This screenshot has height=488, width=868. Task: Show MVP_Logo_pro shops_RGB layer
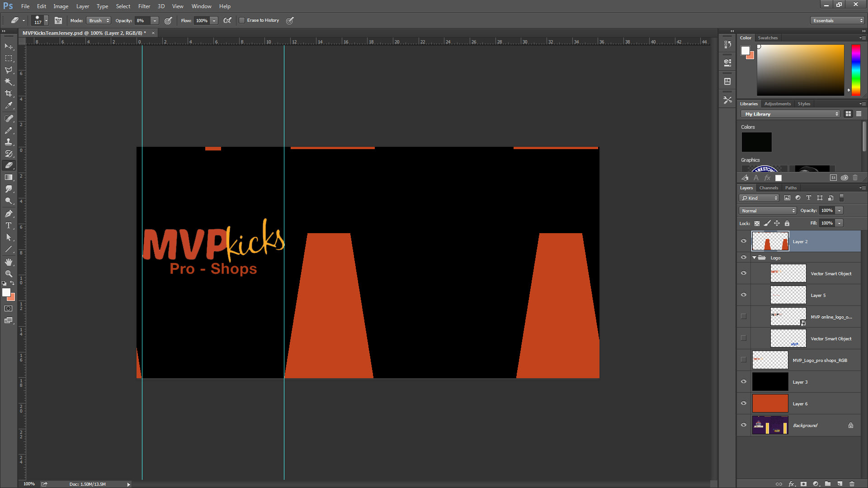744,360
